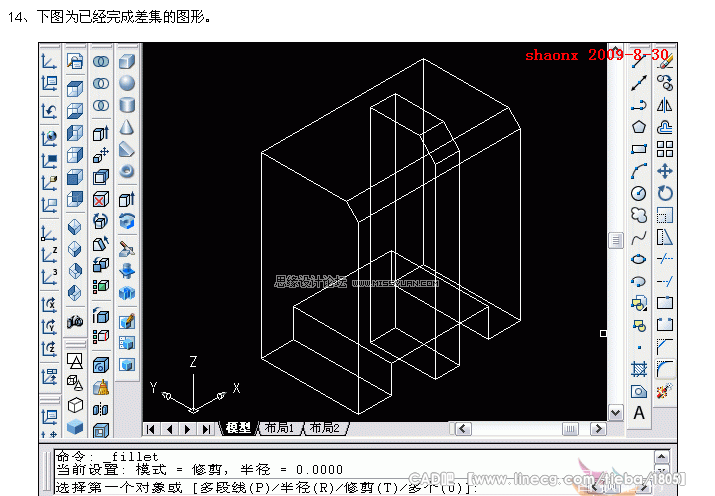
Task: Click the World UCS globe icon
Action: 49,138
